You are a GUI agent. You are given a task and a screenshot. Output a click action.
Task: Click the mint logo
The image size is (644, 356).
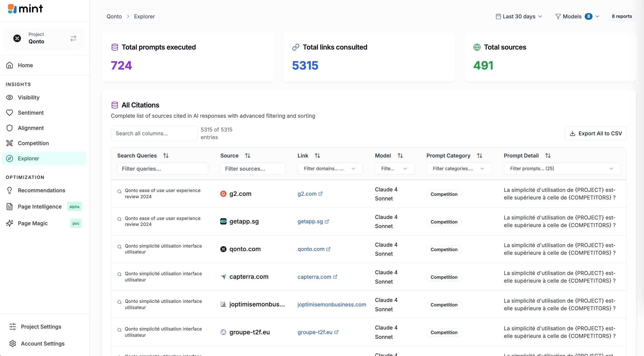tap(25, 9)
